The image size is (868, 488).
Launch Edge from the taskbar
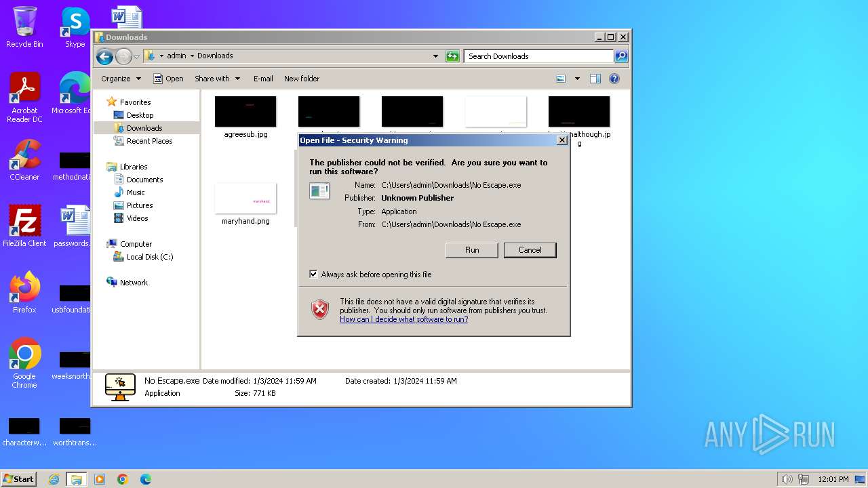tap(146, 479)
